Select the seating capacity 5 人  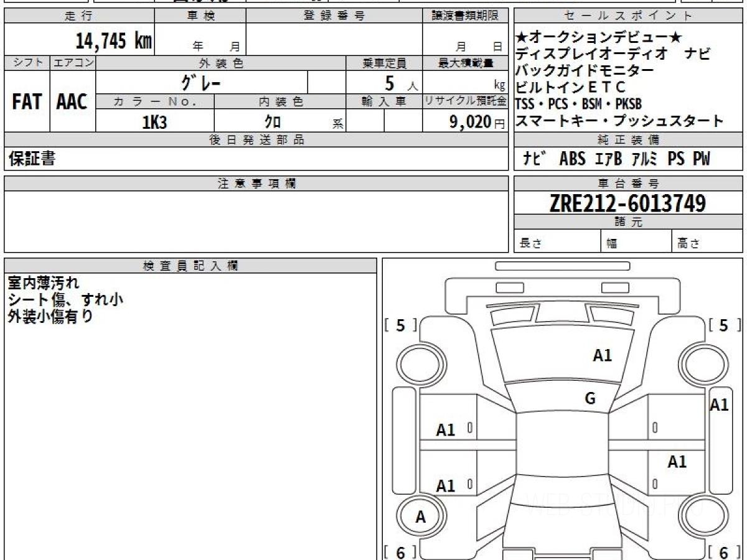tap(402, 82)
